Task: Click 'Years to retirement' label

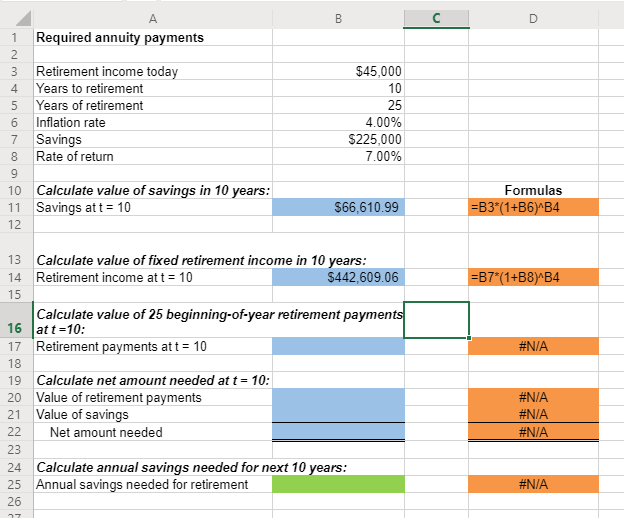Action: click(90, 88)
